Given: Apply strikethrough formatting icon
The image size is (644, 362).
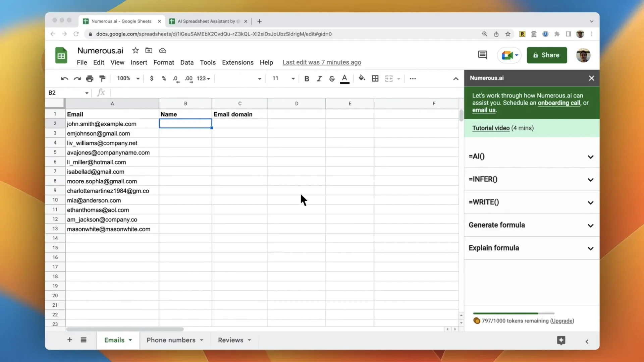Looking at the screenshot, I should click(332, 78).
